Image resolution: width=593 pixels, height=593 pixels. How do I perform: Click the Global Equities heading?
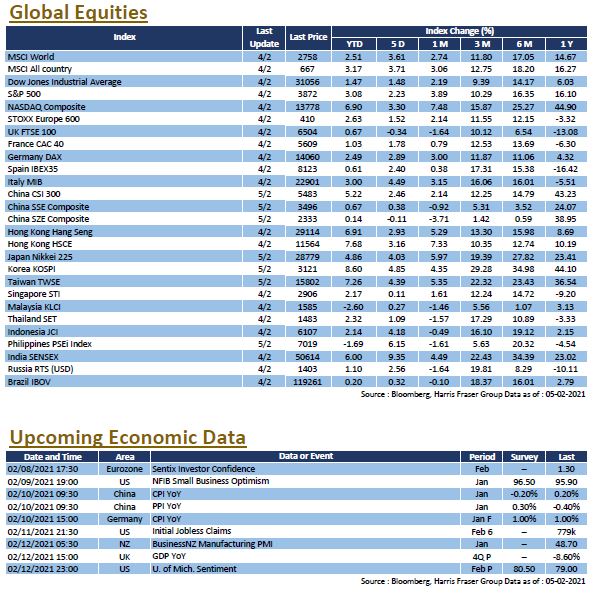point(78,12)
